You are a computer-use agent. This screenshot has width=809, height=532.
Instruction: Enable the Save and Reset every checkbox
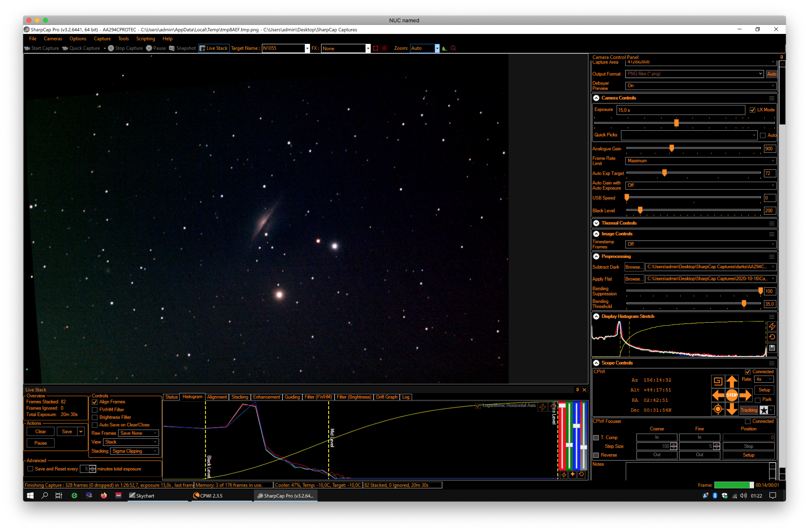point(30,469)
